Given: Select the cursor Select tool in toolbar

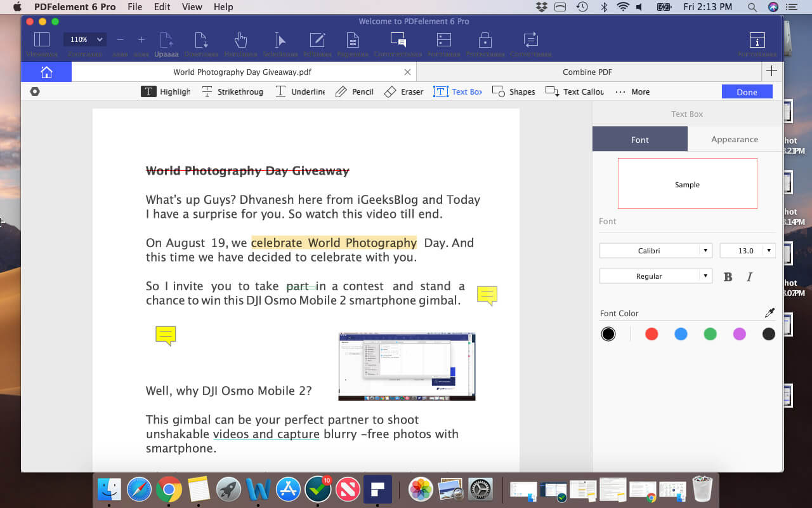Looking at the screenshot, I should point(280,39).
